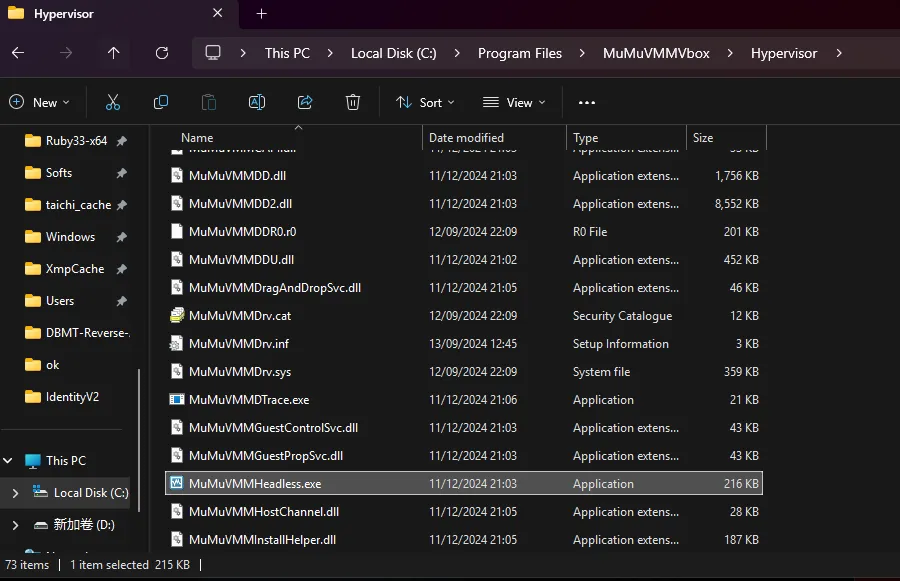Click the monitor icon in address bar
Screen dimensions: 900x581
213,53
